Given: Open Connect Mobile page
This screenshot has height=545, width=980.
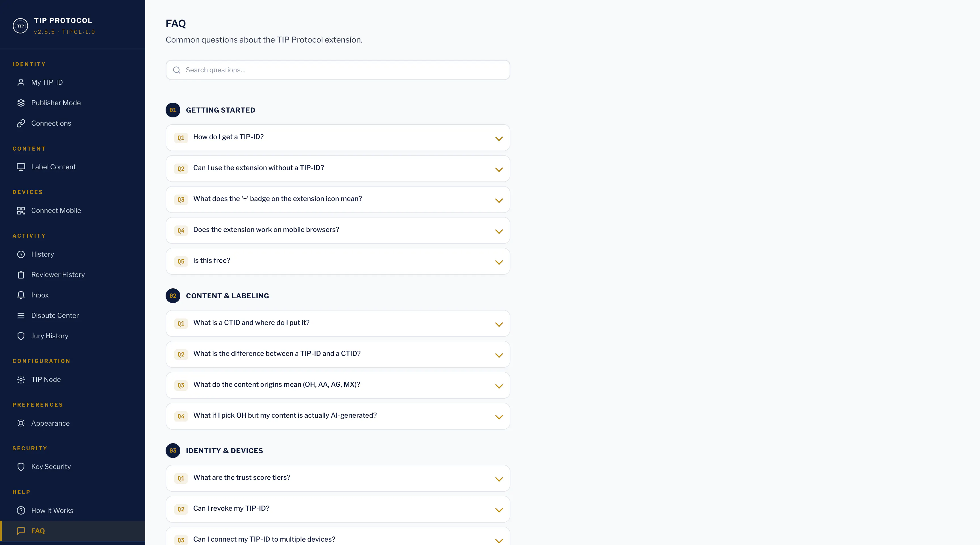Looking at the screenshot, I should pos(72,211).
